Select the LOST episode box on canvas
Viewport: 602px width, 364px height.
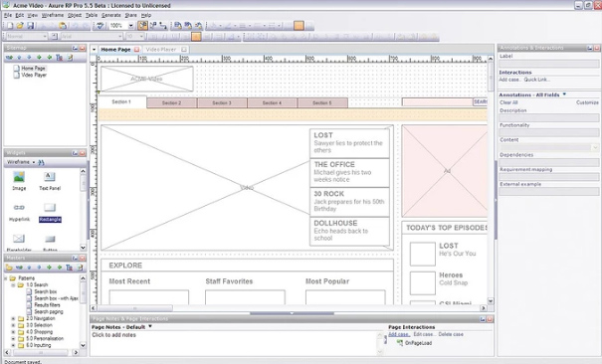pyautogui.click(x=349, y=142)
